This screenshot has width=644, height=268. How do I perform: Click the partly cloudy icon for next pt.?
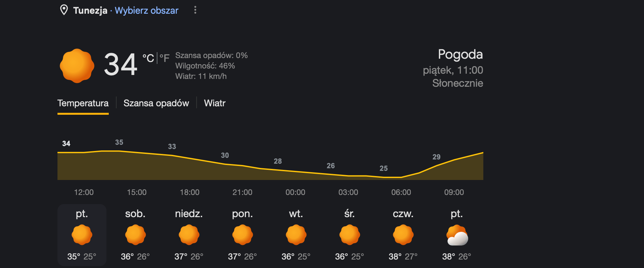click(457, 235)
